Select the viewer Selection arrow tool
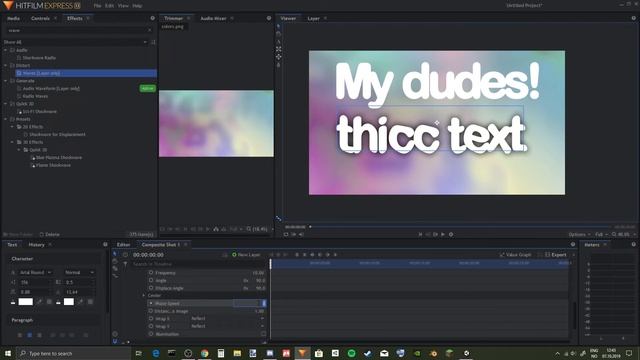The height and width of the screenshot is (360, 640). click(278, 26)
